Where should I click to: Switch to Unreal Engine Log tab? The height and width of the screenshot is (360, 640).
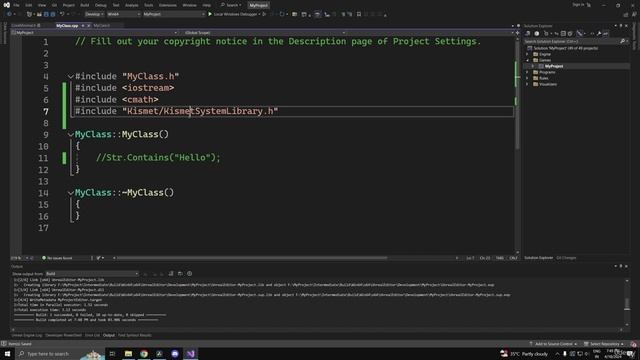[x=27, y=335]
